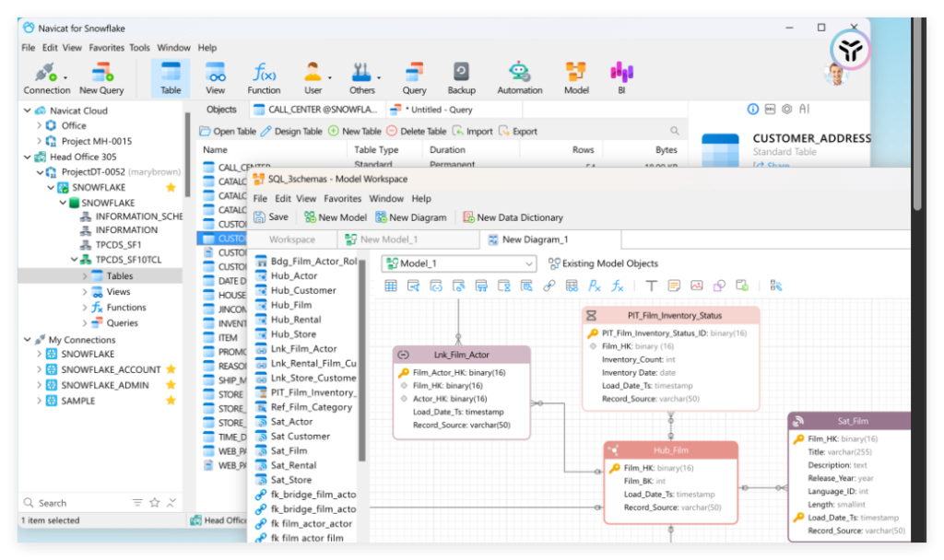
Task: Click the New Data Dictionary button
Action: click(513, 217)
